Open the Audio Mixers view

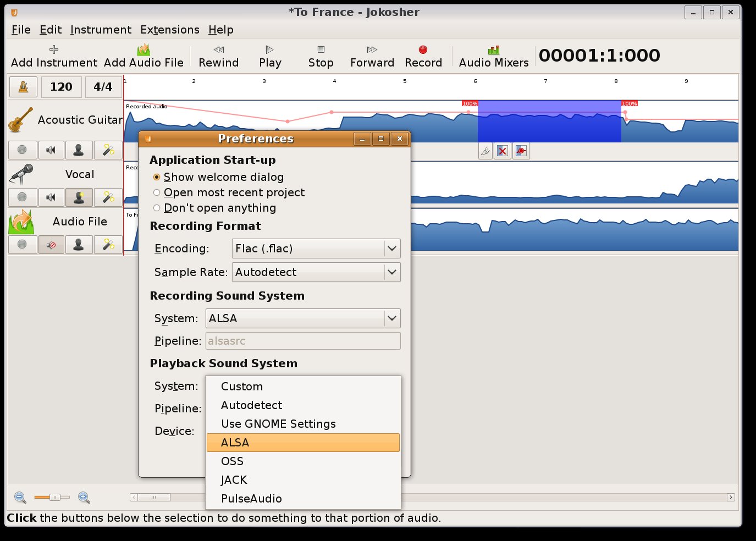494,57
